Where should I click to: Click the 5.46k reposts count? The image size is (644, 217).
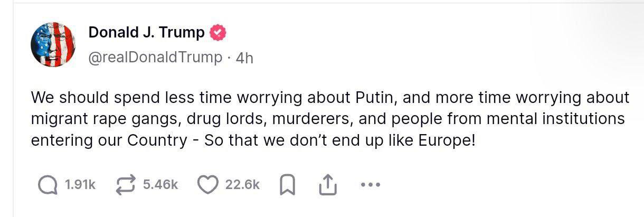tap(160, 185)
